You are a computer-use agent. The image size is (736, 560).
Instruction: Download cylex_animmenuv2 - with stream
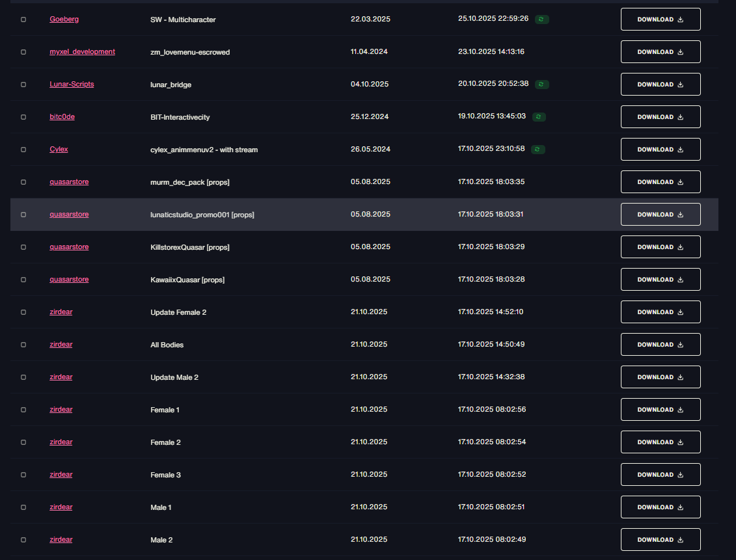click(x=661, y=149)
